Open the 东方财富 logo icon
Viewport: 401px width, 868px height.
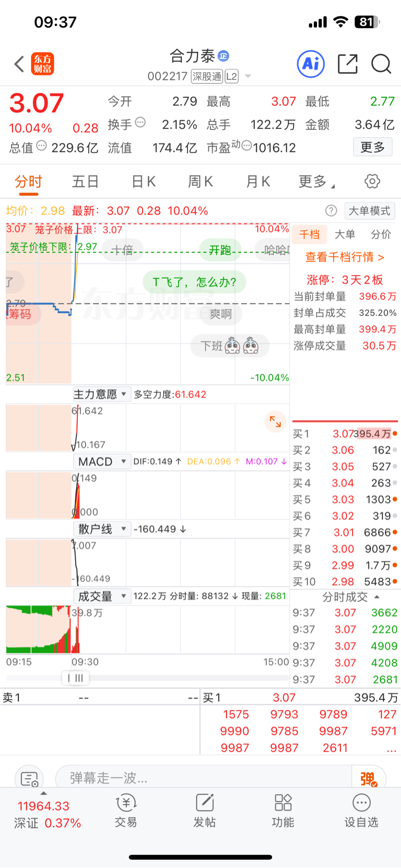click(43, 64)
